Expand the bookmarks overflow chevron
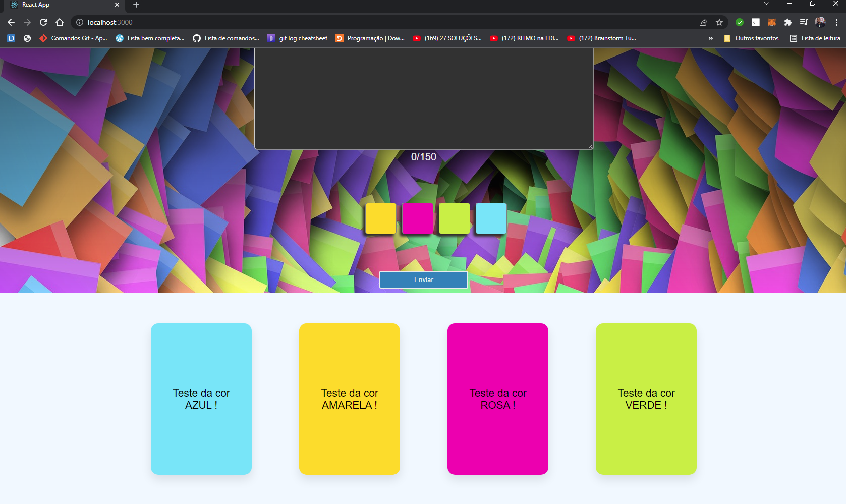This screenshot has height=504, width=846. point(710,38)
